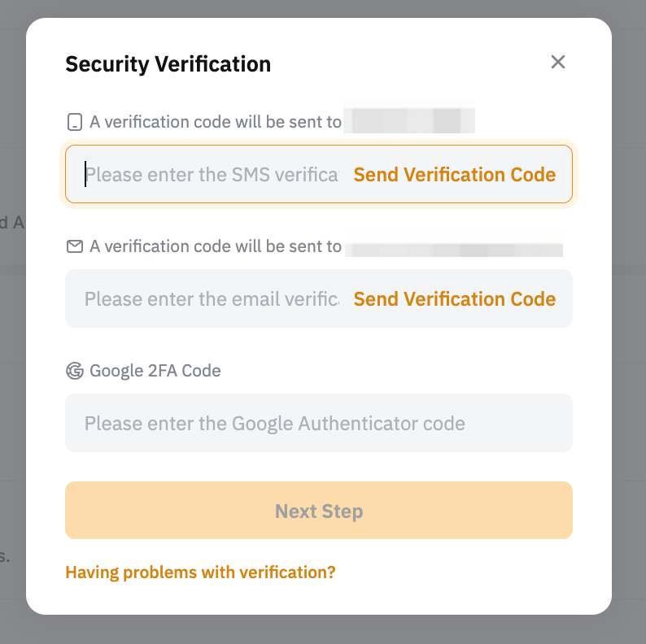Click the SMS "verification code will be sent" text
Screen dimensions: 646x644
[216, 122]
